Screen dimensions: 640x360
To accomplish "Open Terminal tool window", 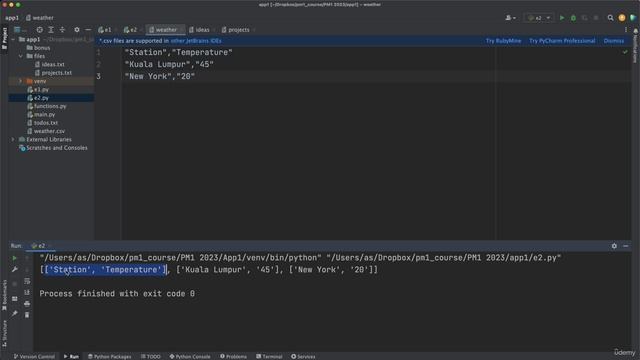I will pyautogui.click(x=269, y=356).
